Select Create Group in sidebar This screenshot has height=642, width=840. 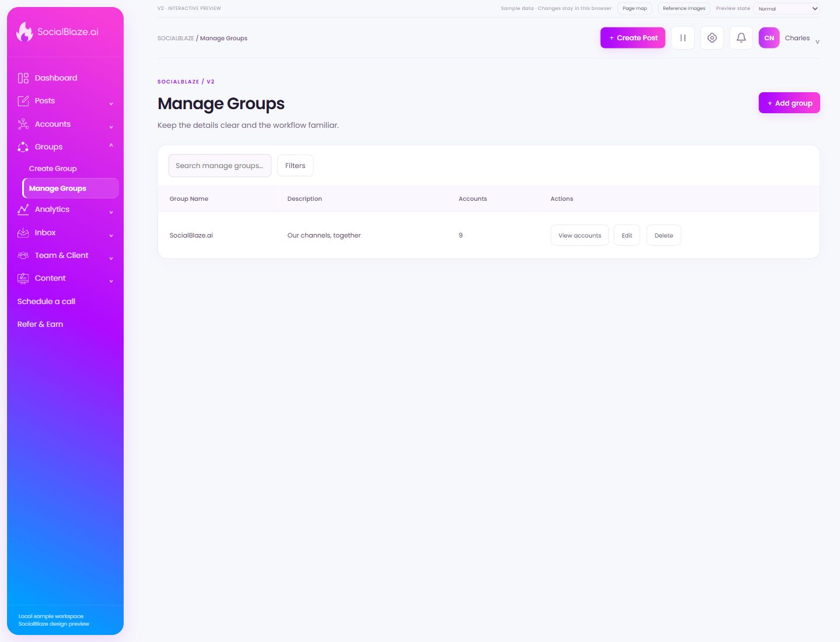53,169
